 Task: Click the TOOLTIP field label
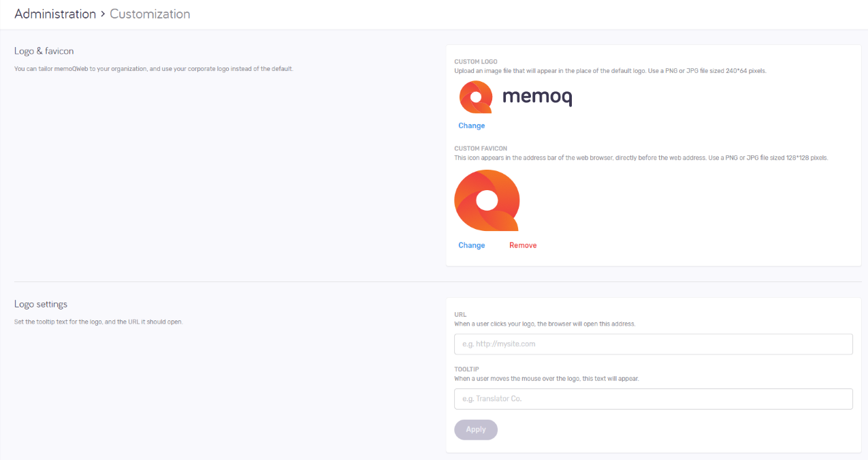[466, 369]
